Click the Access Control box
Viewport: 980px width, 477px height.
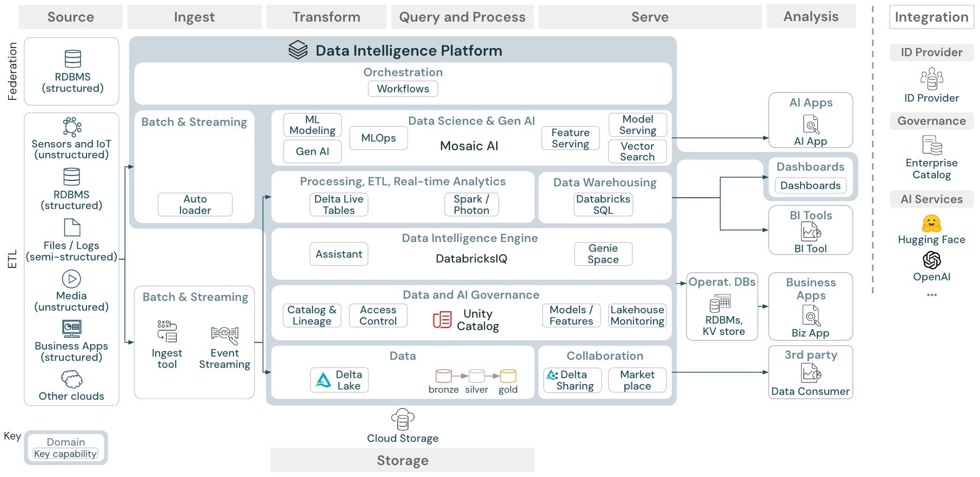[x=378, y=315]
